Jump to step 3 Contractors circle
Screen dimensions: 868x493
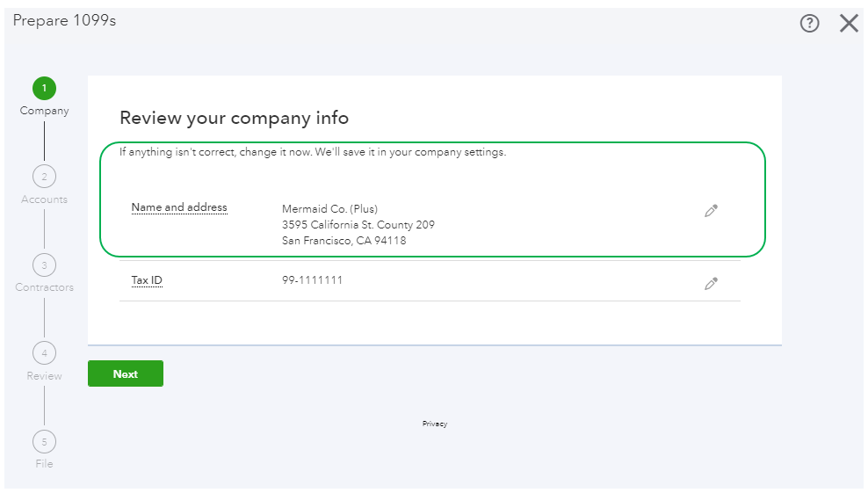coord(44,265)
